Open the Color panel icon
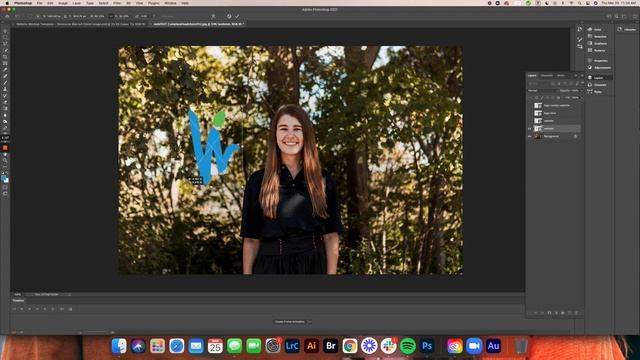 [x=590, y=29]
